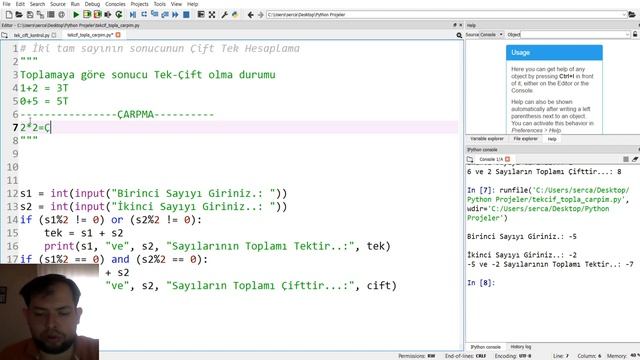Image resolution: width=640 pixels, height=360 pixels.
Task: Switch to the Variable explorer tab
Action: 487,139
